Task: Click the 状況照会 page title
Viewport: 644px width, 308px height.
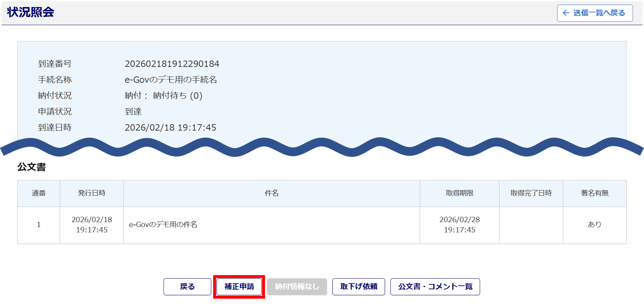Action: pos(31,12)
